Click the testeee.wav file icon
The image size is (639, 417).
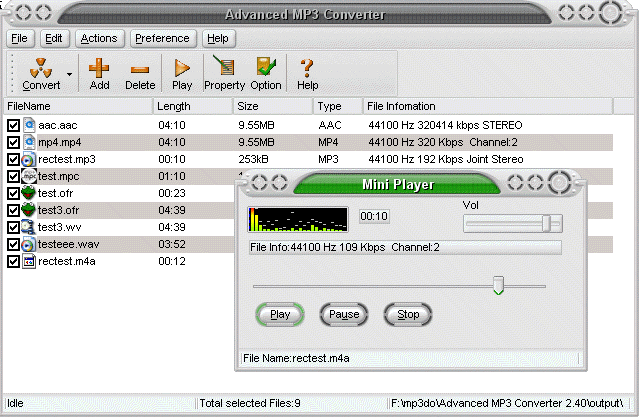(29, 244)
